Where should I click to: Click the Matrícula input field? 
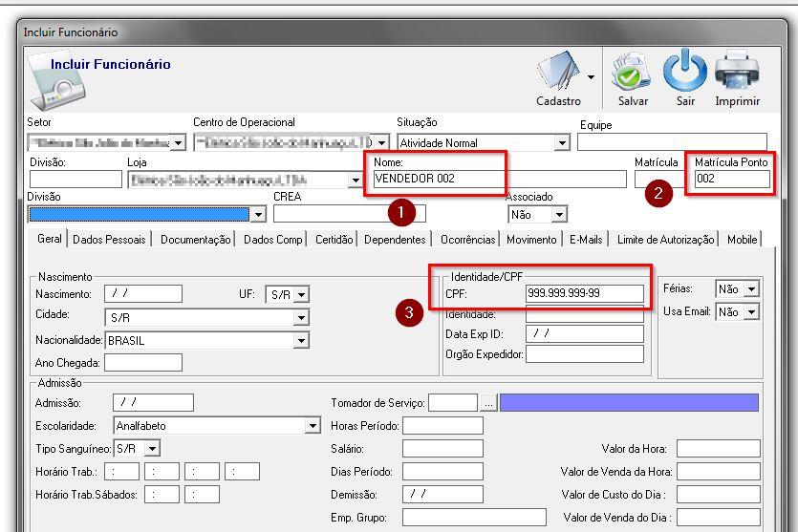click(x=660, y=179)
